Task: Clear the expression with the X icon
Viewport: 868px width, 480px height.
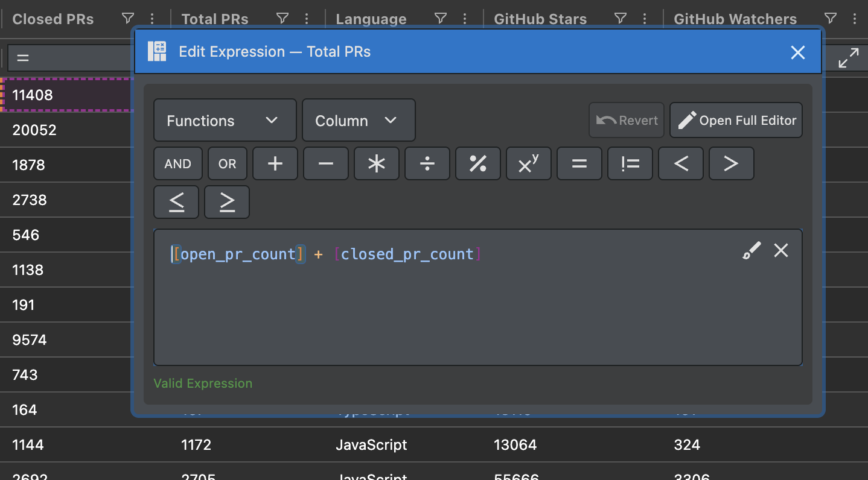Action: tap(781, 250)
